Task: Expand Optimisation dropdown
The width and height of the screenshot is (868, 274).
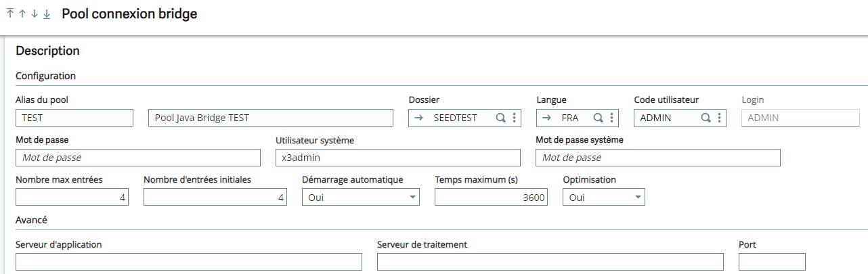Action: tap(638, 198)
